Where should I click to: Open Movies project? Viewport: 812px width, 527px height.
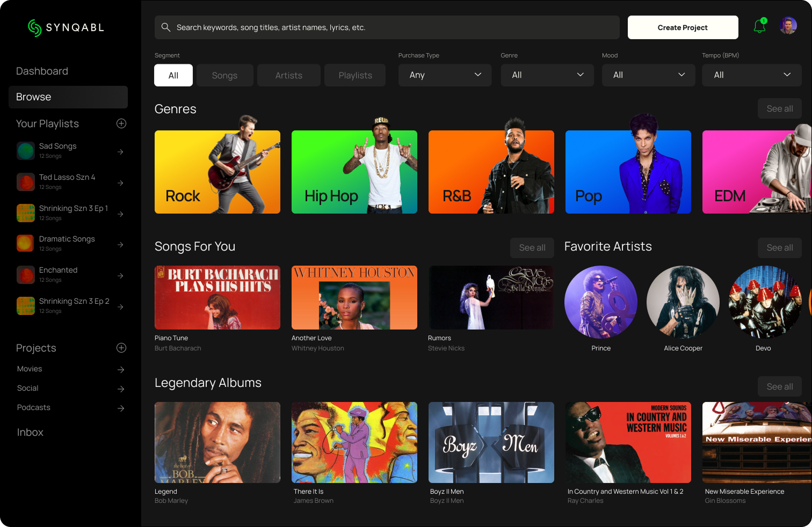click(x=30, y=369)
